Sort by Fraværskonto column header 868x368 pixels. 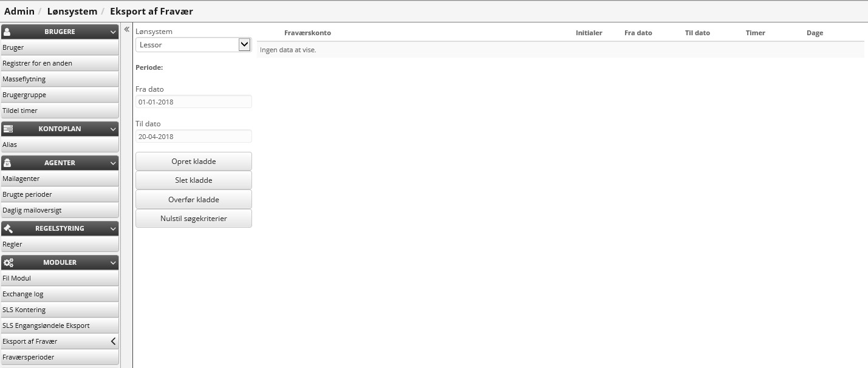tap(307, 33)
